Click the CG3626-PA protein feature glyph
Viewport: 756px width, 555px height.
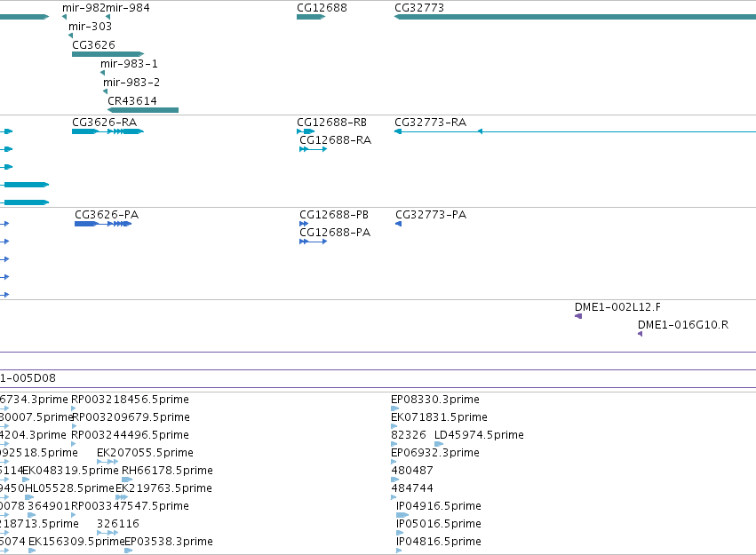pyautogui.click(x=103, y=224)
